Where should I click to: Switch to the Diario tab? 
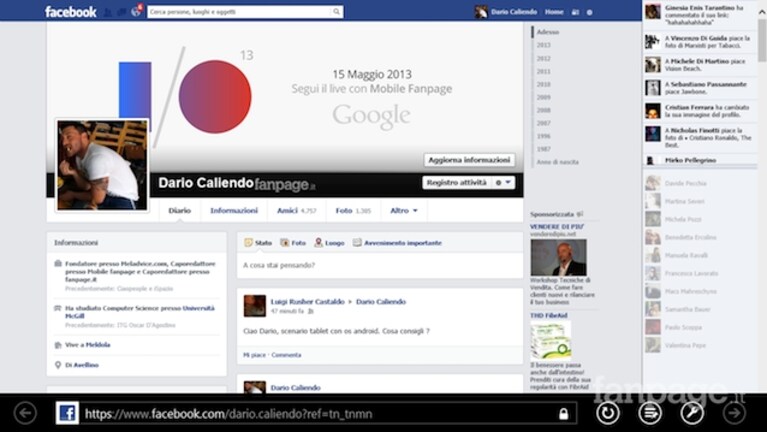click(x=180, y=210)
